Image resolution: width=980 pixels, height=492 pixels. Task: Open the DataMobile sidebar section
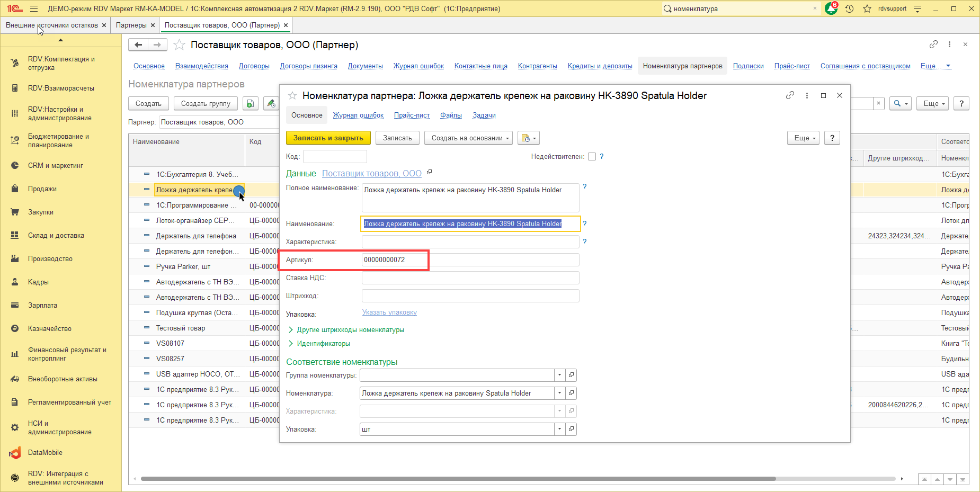[x=45, y=453]
